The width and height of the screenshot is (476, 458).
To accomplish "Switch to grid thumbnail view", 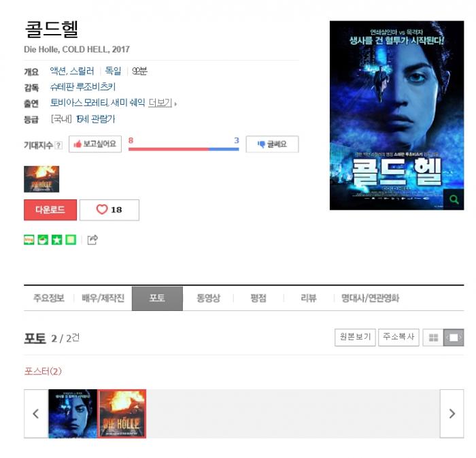I will click(x=433, y=338).
